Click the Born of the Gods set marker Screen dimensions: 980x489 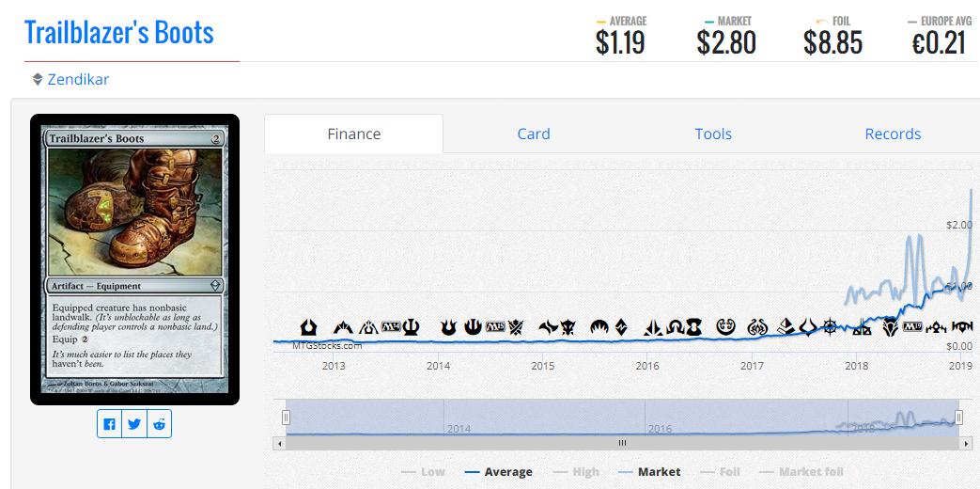click(x=449, y=327)
